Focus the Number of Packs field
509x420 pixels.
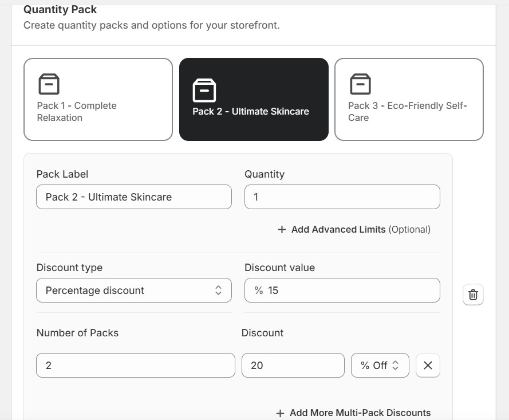pyautogui.click(x=135, y=366)
